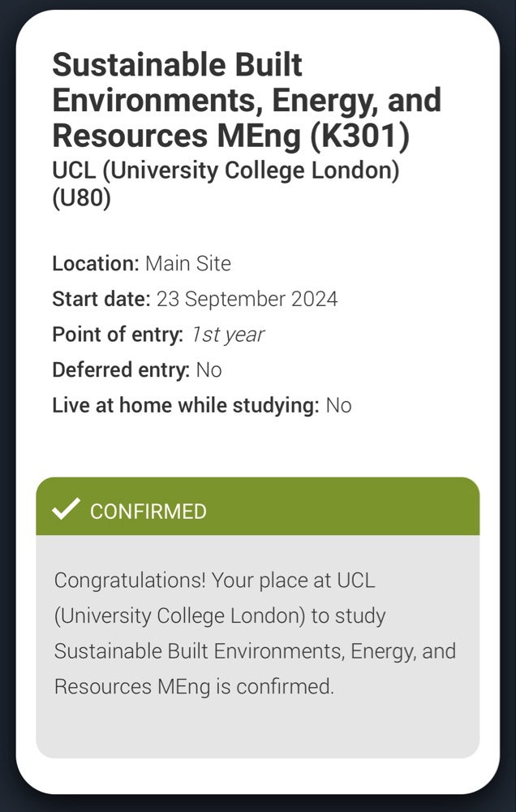This screenshot has height=812, width=516.
Task: Select the (U80) institution code
Action: click(x=82, y=199)
